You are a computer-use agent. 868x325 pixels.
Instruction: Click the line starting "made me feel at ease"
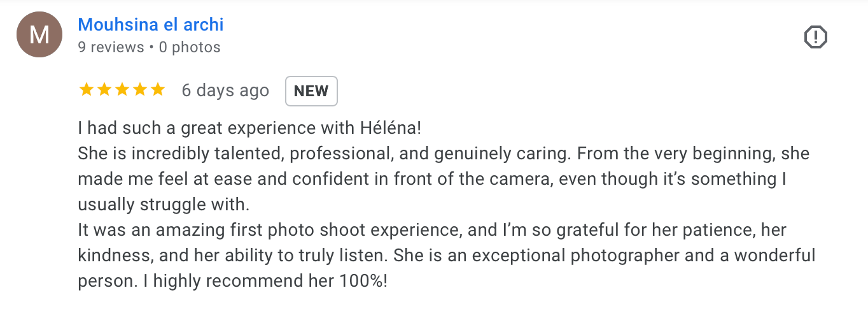tap(432, 179)
